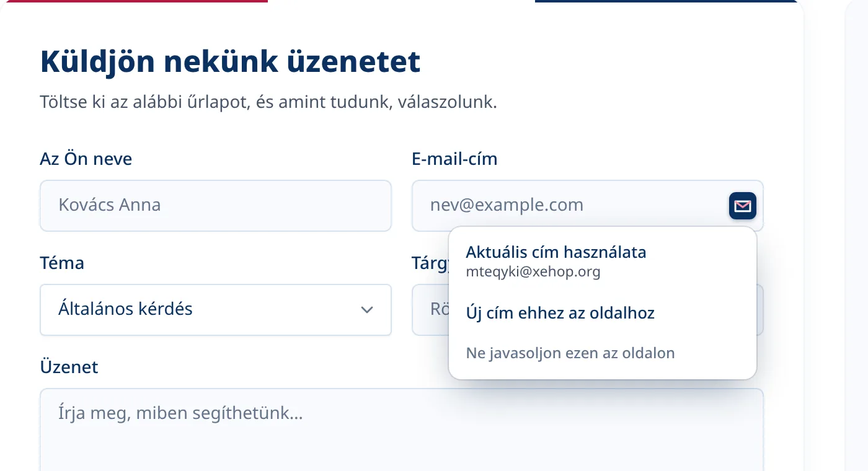Click the email alias icon in E-mail-cím field
The width and height of the screenshot is (868, 471).
click(x=743, y=206)
